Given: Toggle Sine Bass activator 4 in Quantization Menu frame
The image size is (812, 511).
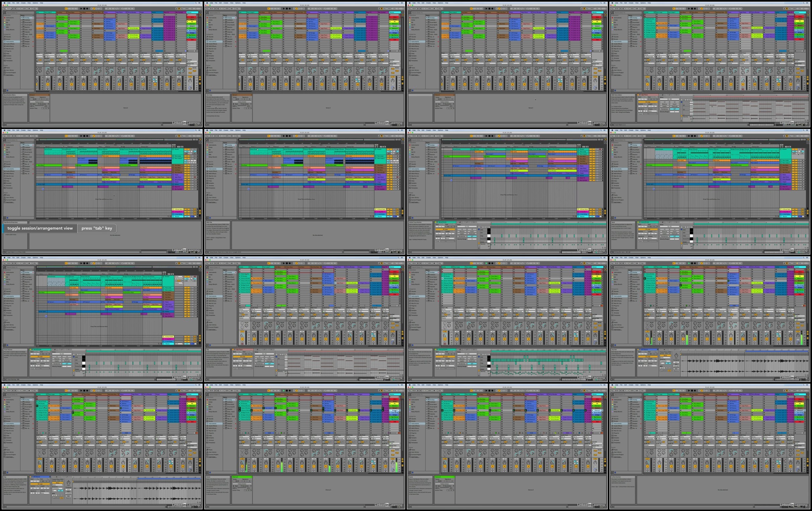Looking at the screenshot, I should coord(60,84).
